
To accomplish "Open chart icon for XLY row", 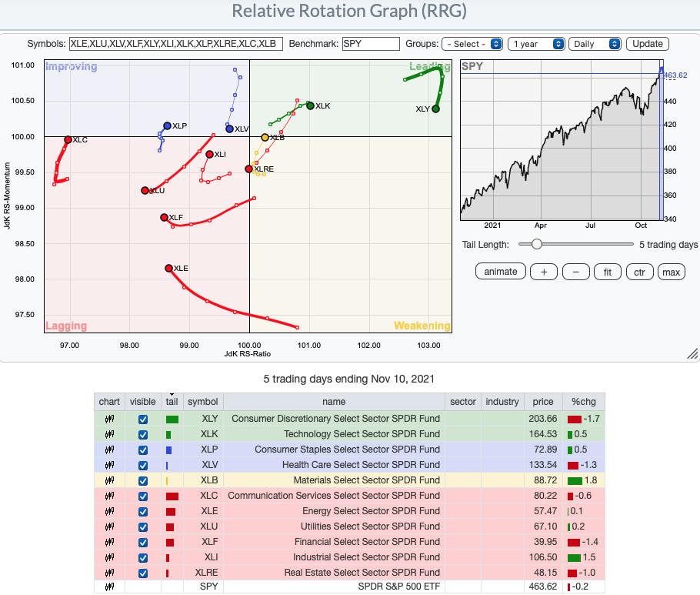I will point(109,419).
